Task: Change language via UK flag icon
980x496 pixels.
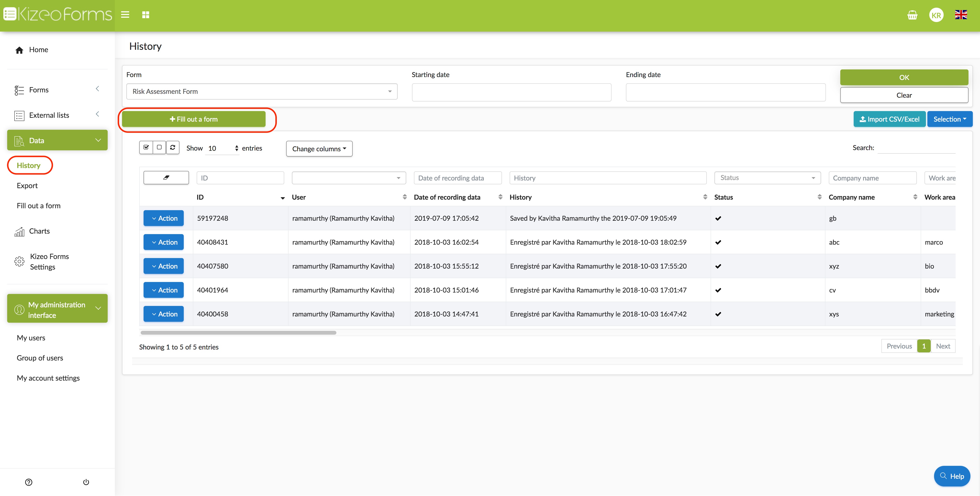Action: coord(961,15)
